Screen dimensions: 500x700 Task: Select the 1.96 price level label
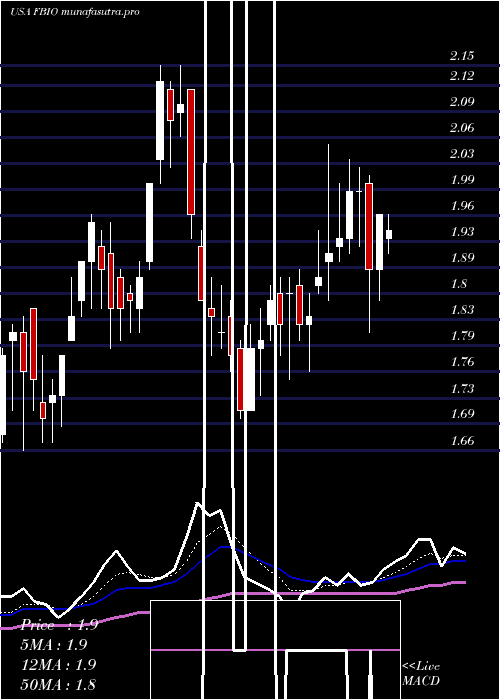click(462, 206)
